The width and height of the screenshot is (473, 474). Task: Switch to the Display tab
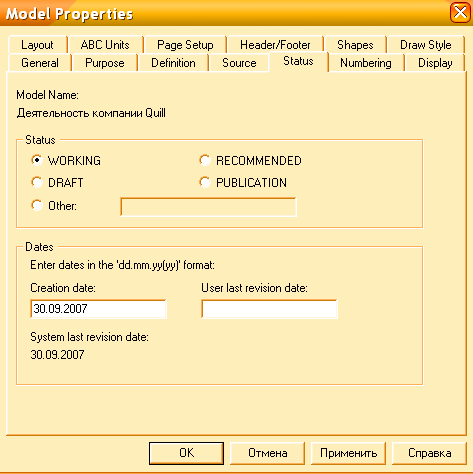coord(435,63)
